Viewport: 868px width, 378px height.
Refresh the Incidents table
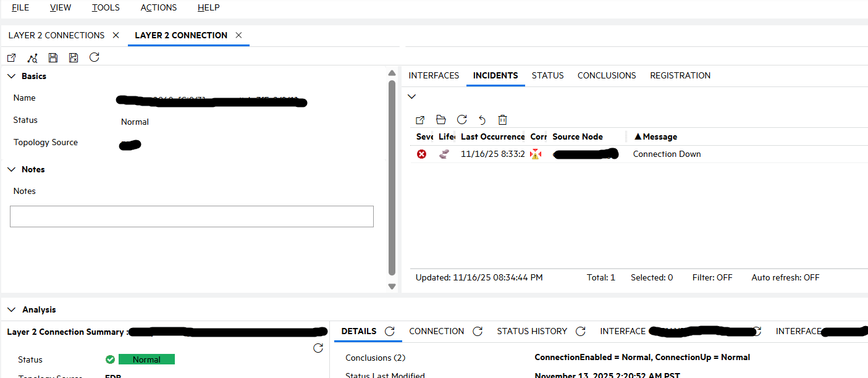tap(461, 120)
